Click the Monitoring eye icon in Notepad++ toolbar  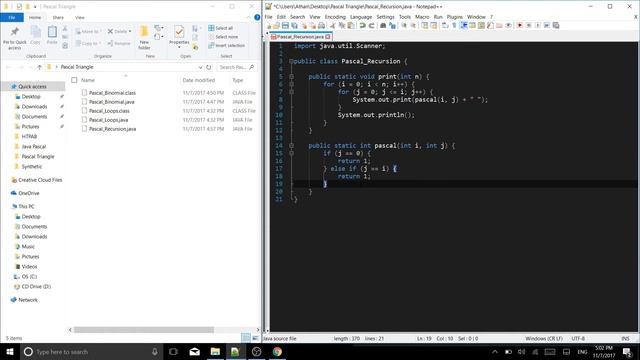pyautogui.click(x=509, y=25)
